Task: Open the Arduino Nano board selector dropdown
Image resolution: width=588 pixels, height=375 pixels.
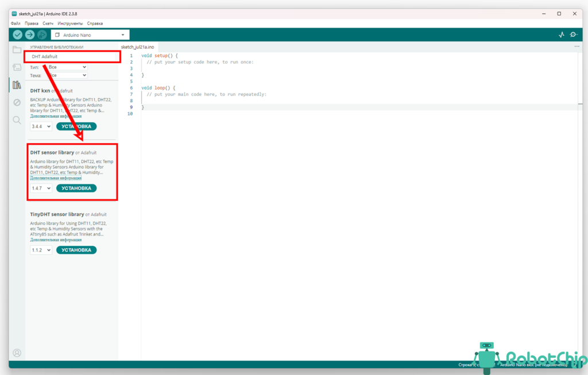Action: click(90, 35)
